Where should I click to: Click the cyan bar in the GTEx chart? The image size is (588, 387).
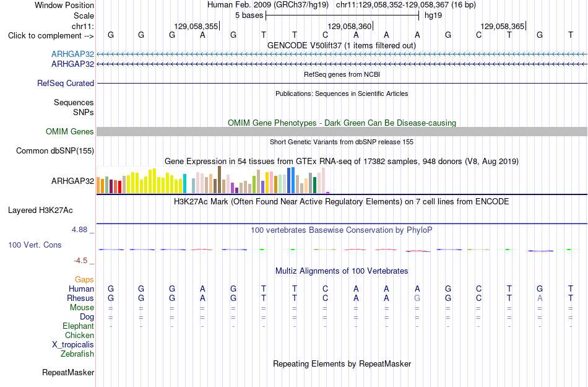pyautogui.click(x=184, y=184)
